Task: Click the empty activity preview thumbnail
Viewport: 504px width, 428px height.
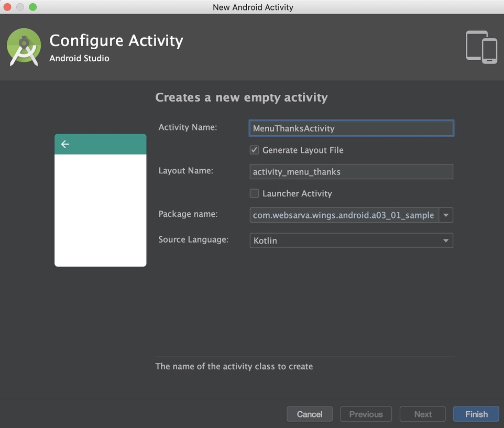Action: 100,200
